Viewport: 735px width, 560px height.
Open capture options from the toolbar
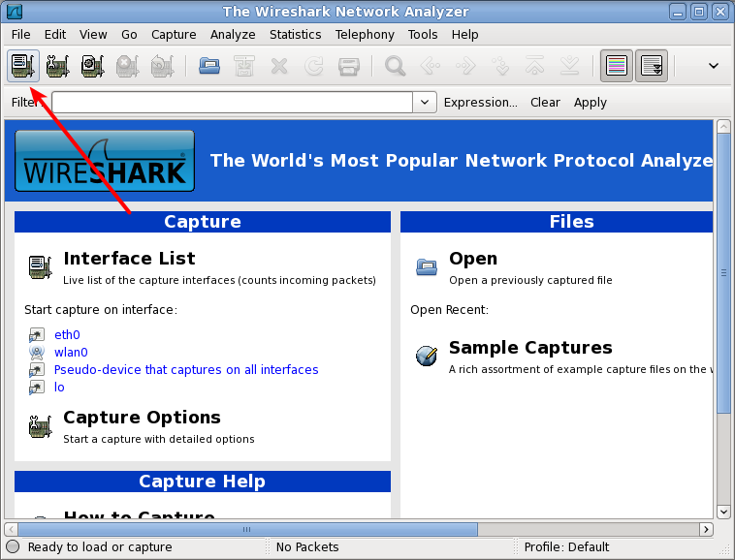click(x=57, y=66)
